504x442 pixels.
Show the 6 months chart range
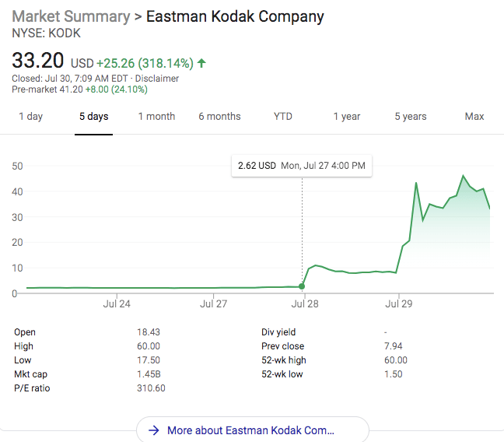coord(219,117)
